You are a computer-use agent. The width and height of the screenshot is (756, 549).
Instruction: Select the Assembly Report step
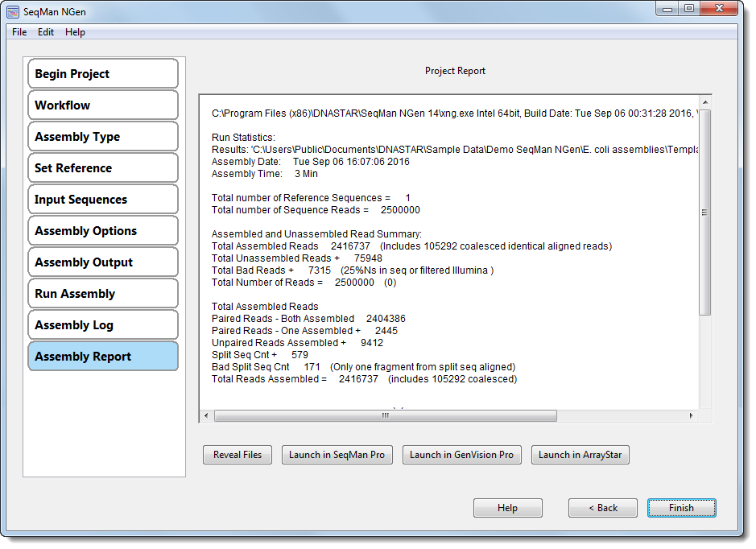point(103,356)
